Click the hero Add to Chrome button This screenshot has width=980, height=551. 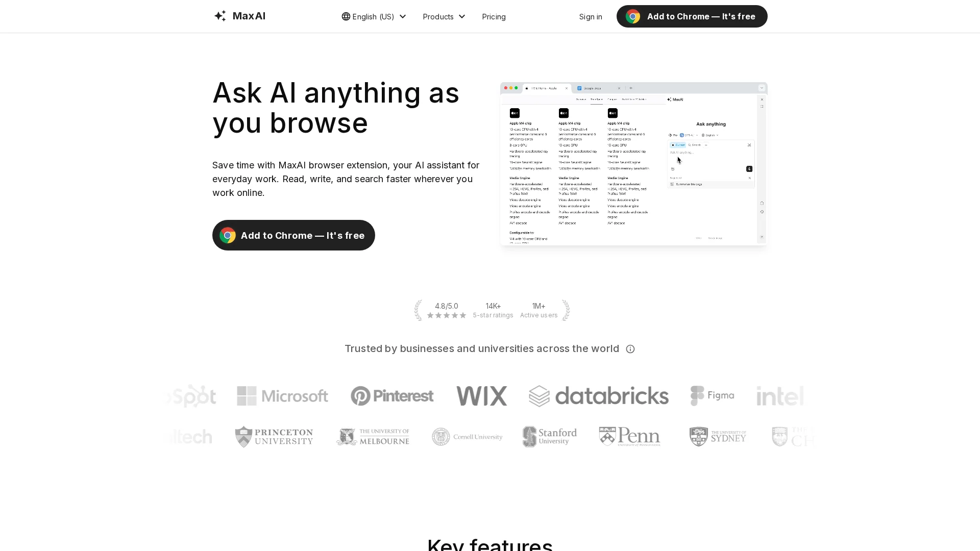[293, 235]
